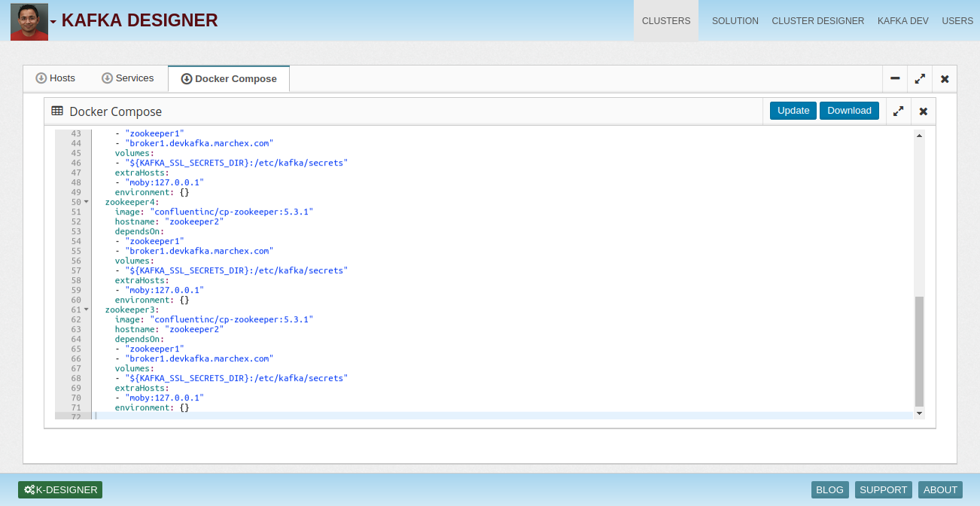Click the editor scroll up arrow
The height and width of the screenshot is (506, 980).
pyautogui.click(x=919, y=135)
